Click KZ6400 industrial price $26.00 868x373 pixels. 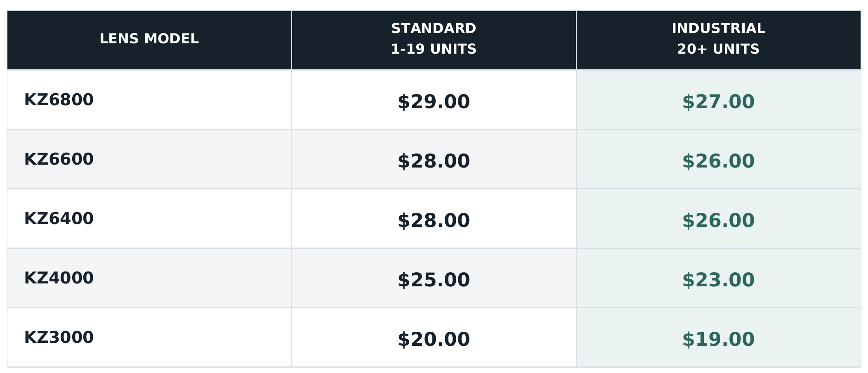[719, 220]
